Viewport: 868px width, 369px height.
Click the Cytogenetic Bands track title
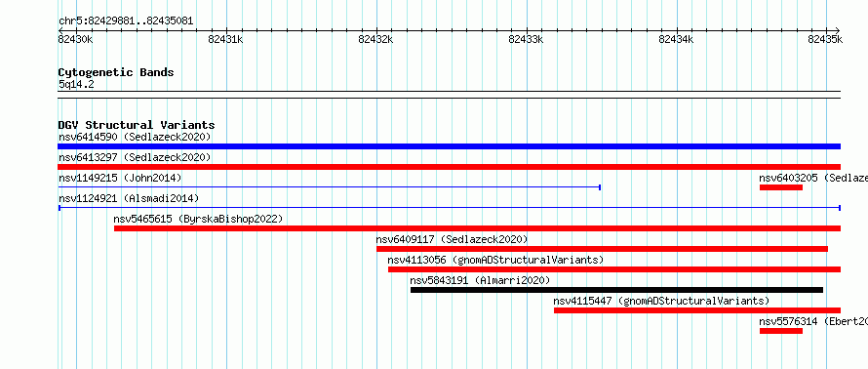pos(116,72)
